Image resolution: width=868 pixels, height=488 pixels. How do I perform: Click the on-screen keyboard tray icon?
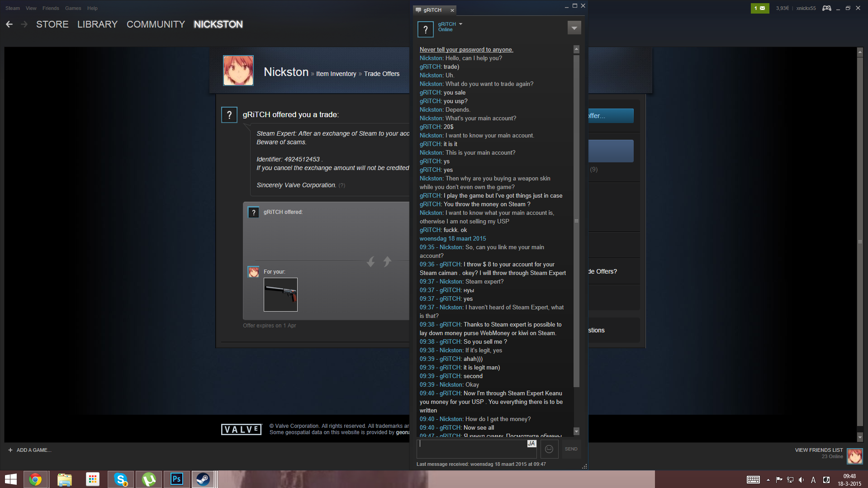click(753, 480)
